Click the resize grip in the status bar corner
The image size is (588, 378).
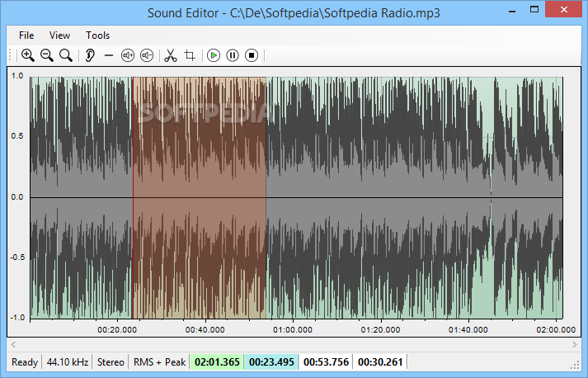coord(575,366)
